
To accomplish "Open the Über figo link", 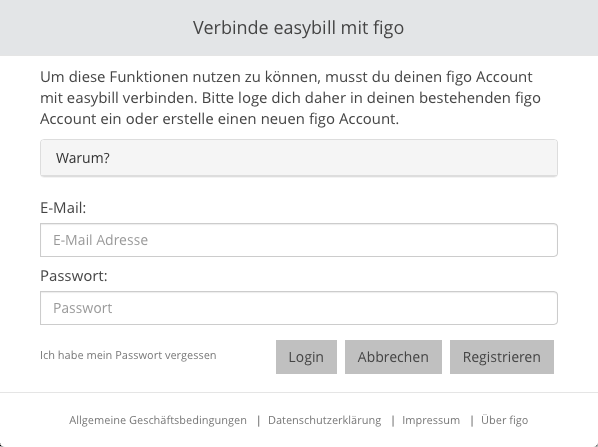I will [505, 420].
